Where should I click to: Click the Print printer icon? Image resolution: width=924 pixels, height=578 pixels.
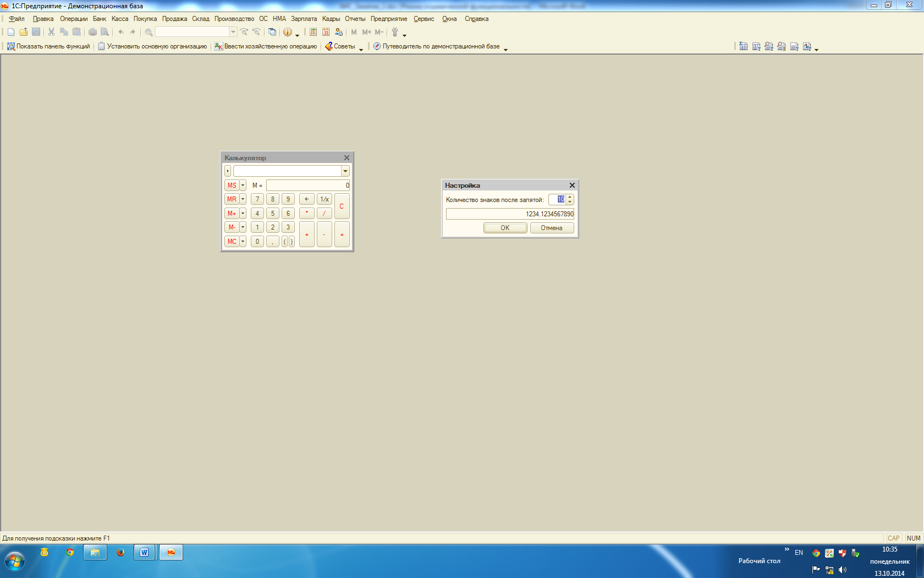pos(92,32)
